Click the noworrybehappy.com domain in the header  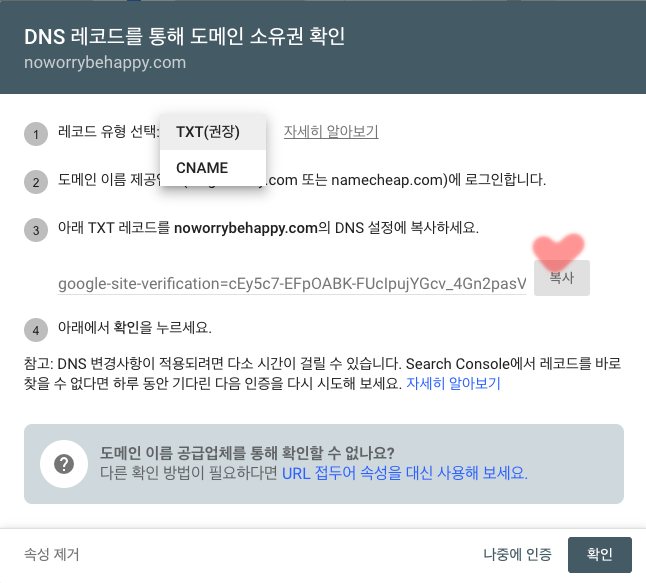[x=105, y=63]
